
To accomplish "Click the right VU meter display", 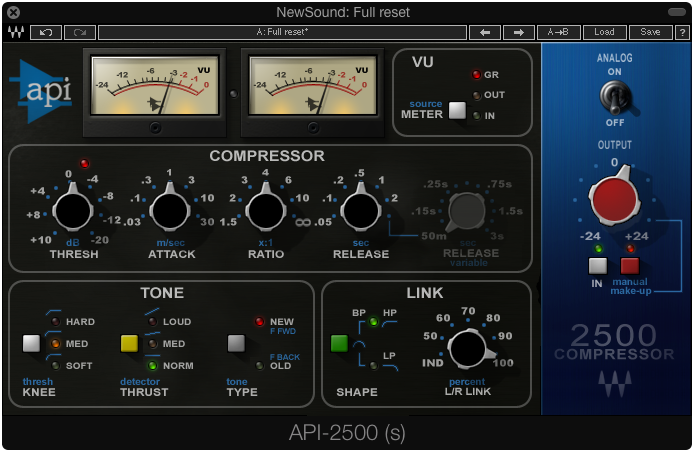I will click(x=312, y=85).
